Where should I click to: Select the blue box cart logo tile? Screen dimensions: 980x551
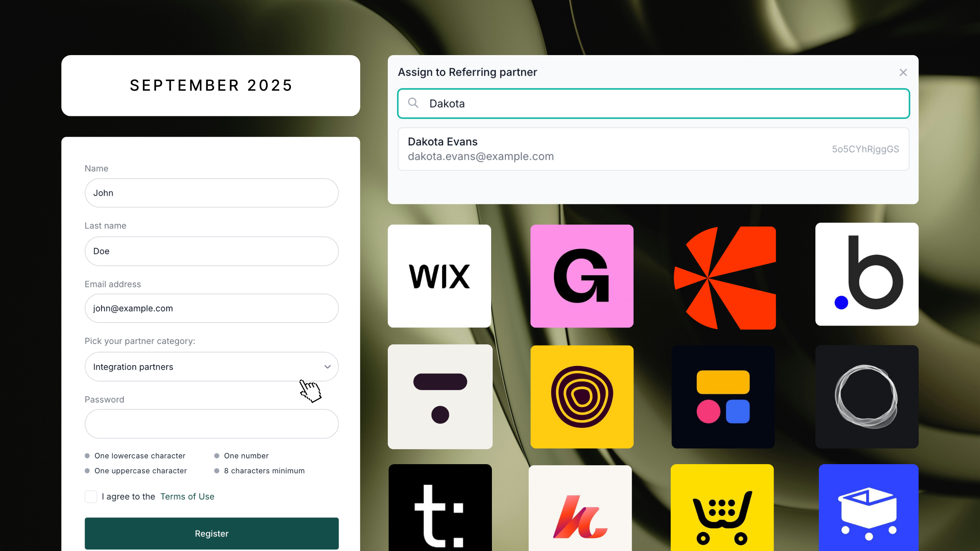click(x=868, y=507)
